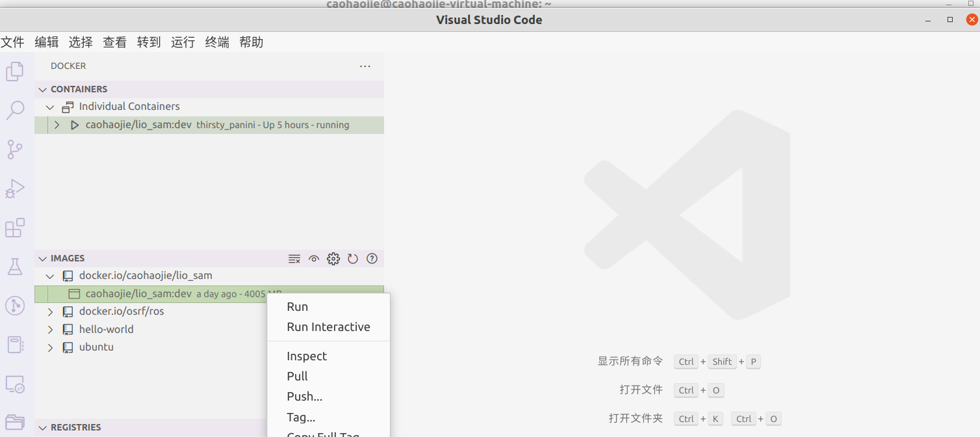Open the 文件 menu
980x437 pixels.
pyautogui.click(x=12, y=42)
